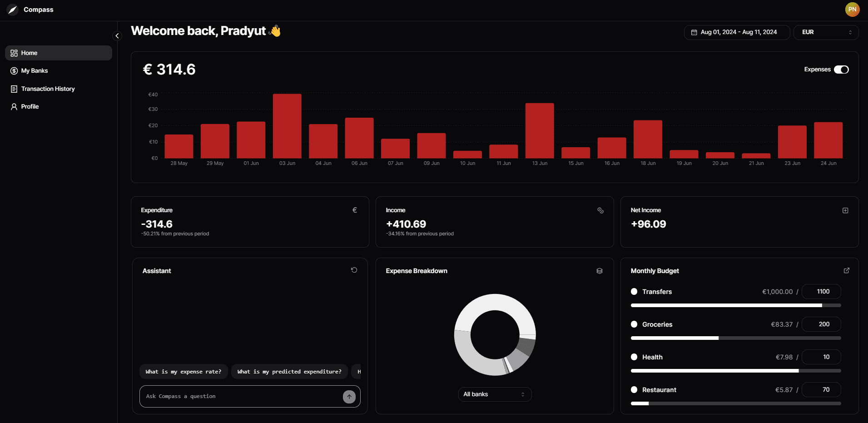Click the Net Income plus icon
Viewport: 868px width, 423px height.
(845, 210)
